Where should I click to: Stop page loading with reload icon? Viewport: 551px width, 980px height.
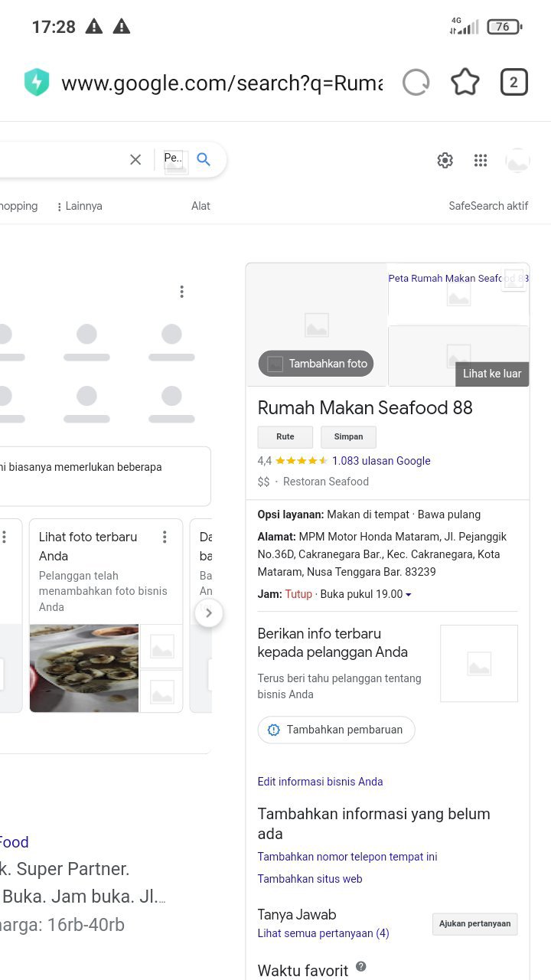pyautogui.click(x=416, y=83)
